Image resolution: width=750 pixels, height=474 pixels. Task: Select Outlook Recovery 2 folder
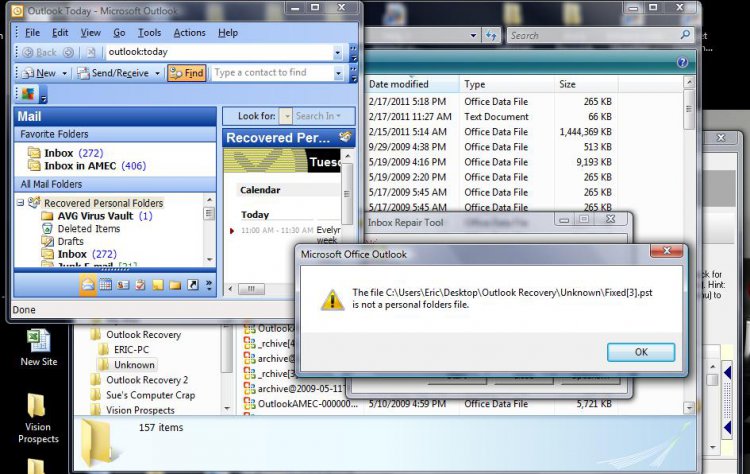(140, 380)
